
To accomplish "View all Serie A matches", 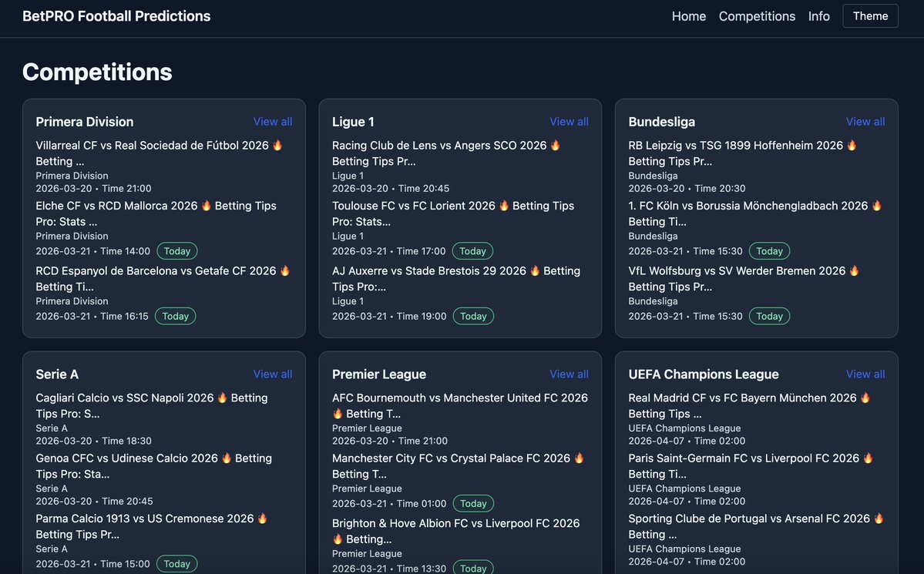I will (272, 374).
